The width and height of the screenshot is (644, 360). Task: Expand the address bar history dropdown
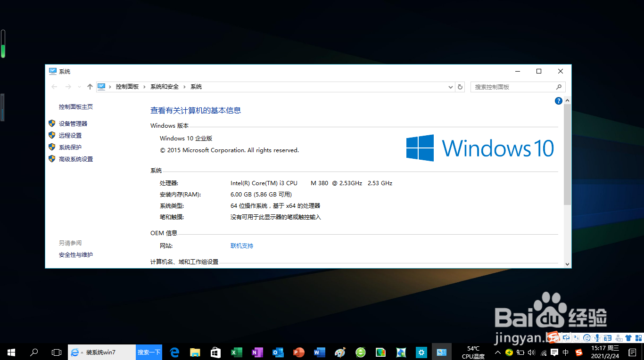click(x=451, y=87)
